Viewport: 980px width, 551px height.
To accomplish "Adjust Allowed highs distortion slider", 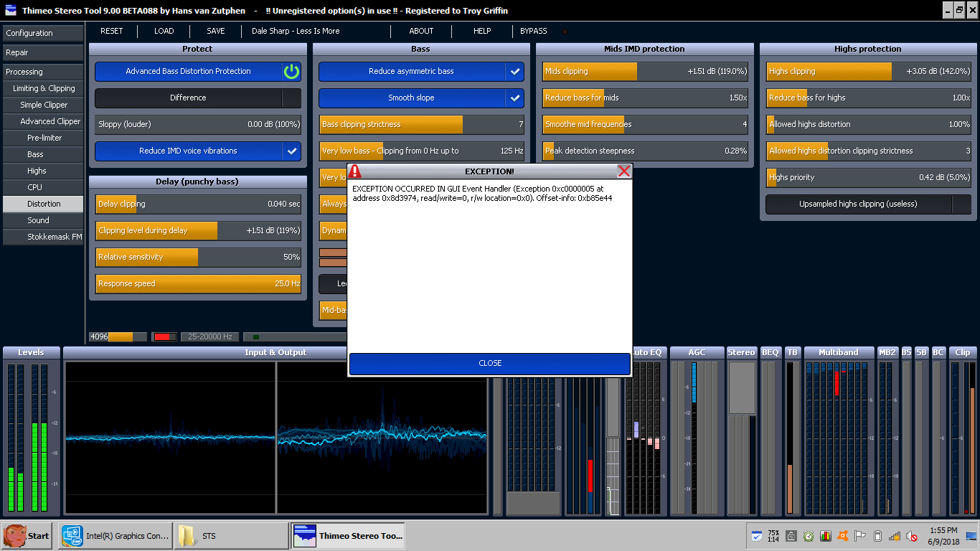I will pos(869,124).
